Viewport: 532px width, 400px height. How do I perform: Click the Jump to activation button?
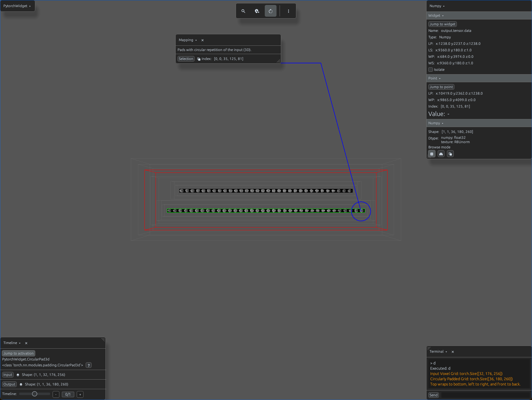point(19,353)
